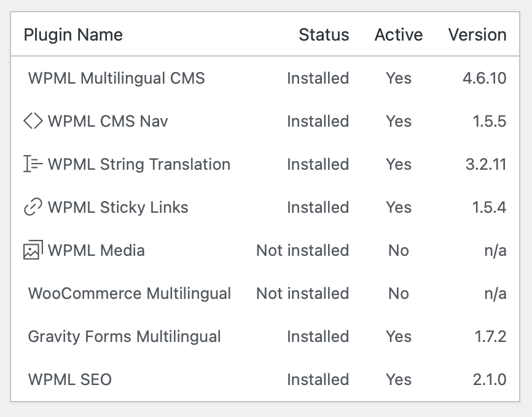Click the WPML Sticky Links plugin name

118,207
